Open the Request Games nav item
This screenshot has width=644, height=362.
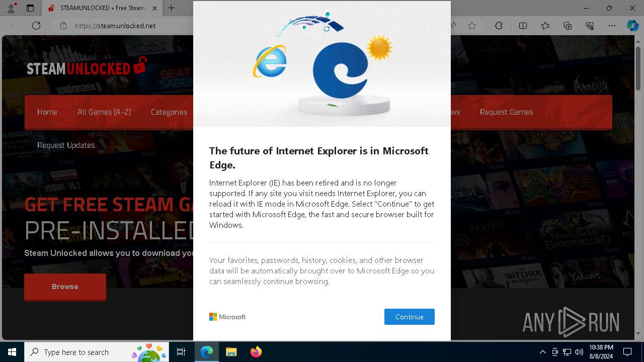click(x=506, y=112)
